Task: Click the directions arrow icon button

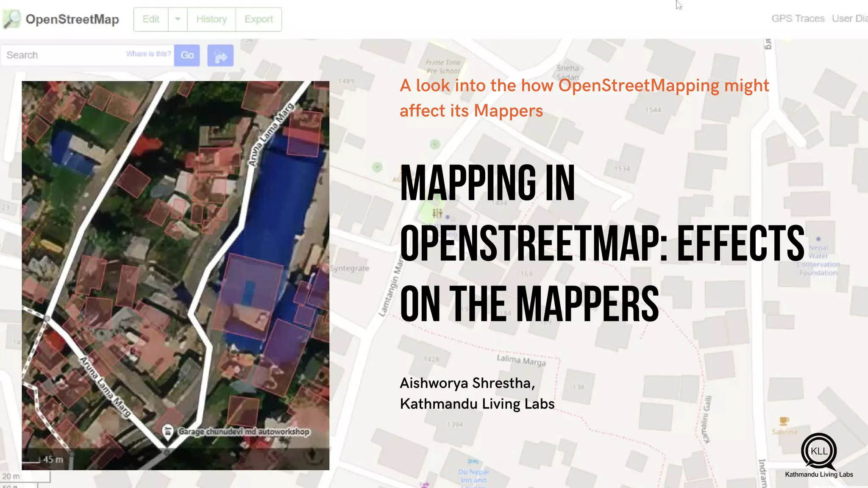Action: 220,55
